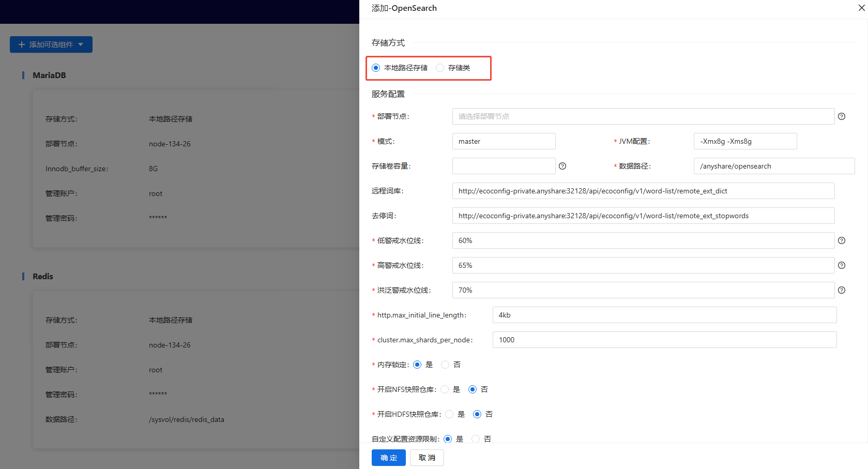Set 内存锁定 to 否
868x469 pixels.
pyautogui.click(x=445, y=365)
